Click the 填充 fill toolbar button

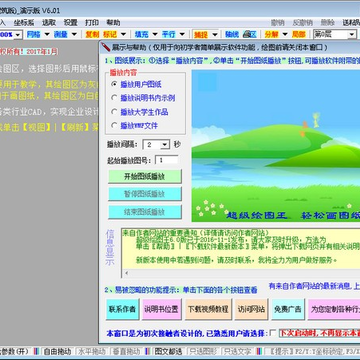coord(141,34)
